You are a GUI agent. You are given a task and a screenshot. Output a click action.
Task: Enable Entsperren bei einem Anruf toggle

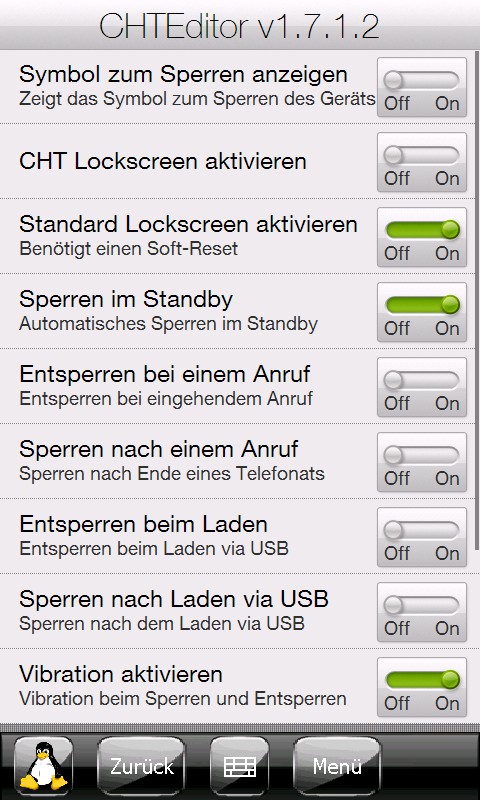tap(422, 387)
